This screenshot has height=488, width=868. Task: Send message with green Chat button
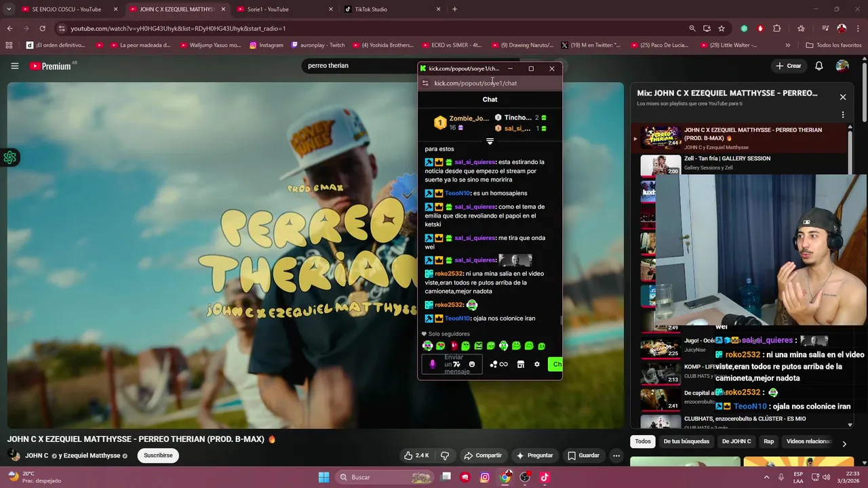pos(555,364)
